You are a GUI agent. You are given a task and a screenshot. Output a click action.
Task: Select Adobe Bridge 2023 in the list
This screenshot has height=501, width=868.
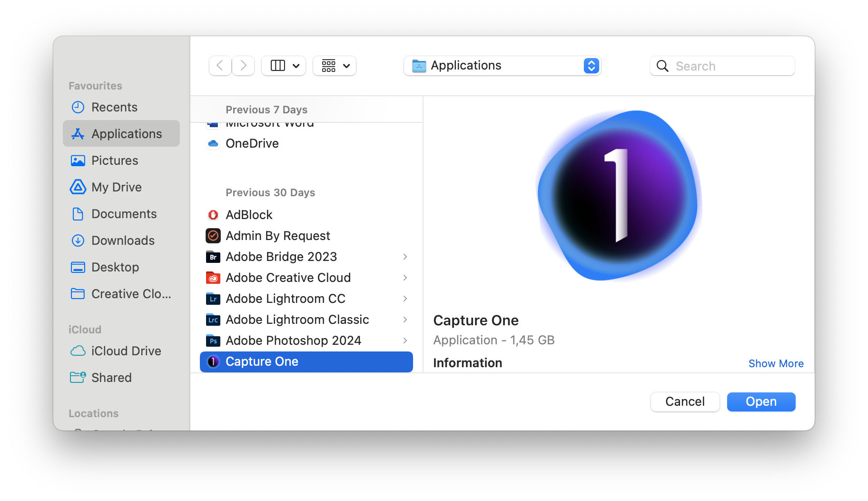(306, 257)
